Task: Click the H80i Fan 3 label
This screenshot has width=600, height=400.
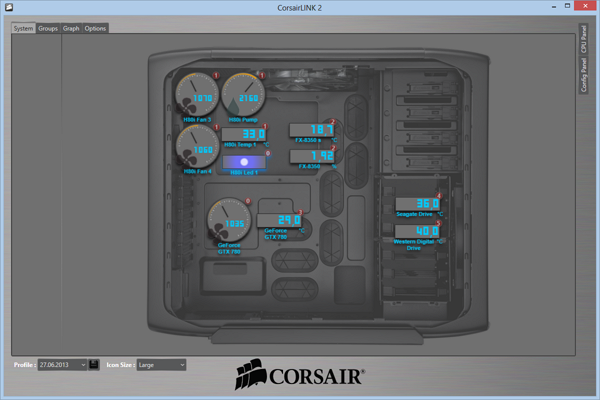Action: pyautogui.click(x=197, y=120)
